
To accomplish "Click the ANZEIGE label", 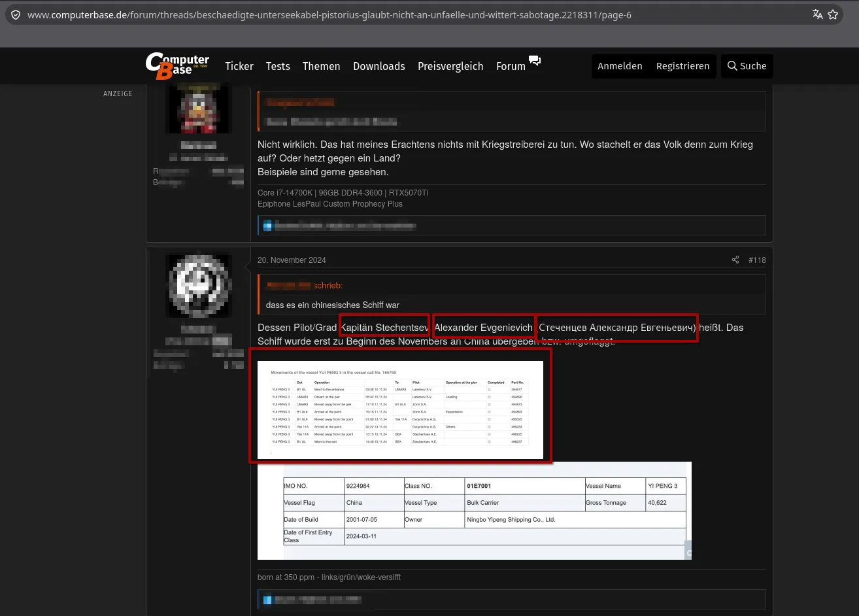I will pyautogui.click(x=118, y=94).
